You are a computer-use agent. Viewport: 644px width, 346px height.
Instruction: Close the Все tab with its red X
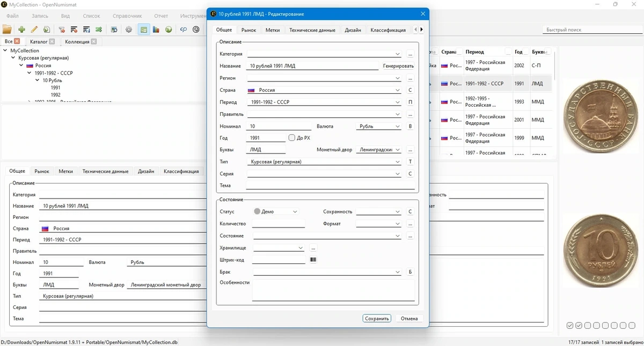pyautogui.click(x=17, y=41)
